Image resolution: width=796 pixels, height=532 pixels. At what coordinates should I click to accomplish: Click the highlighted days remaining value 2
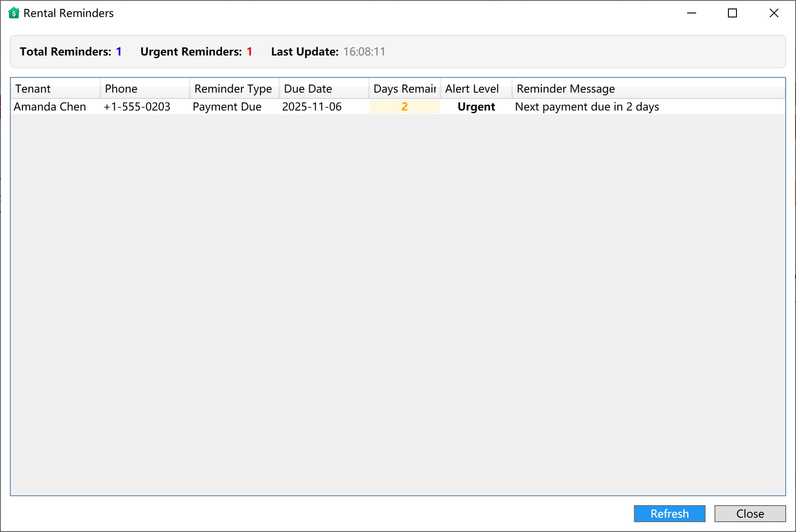point(404,106)
